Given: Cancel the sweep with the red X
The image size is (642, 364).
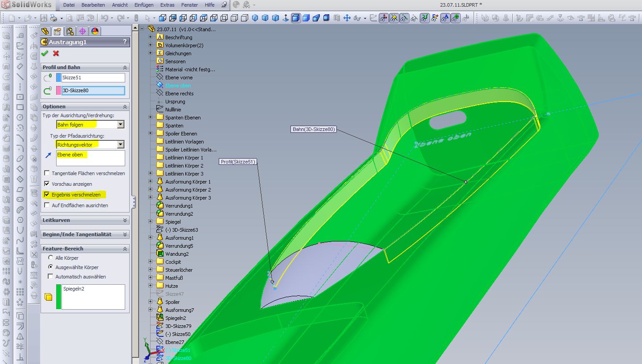Looking at the screenshot, I should 56,53.
